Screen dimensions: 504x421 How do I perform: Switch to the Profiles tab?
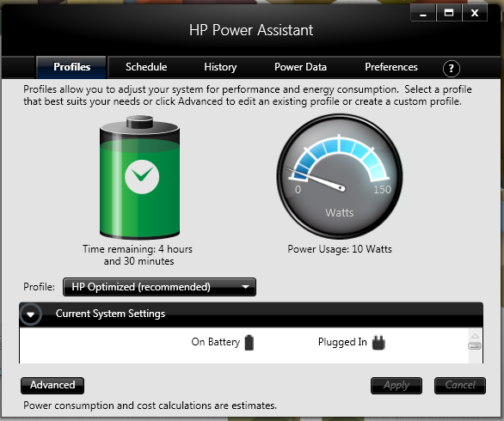pos(71,67)
